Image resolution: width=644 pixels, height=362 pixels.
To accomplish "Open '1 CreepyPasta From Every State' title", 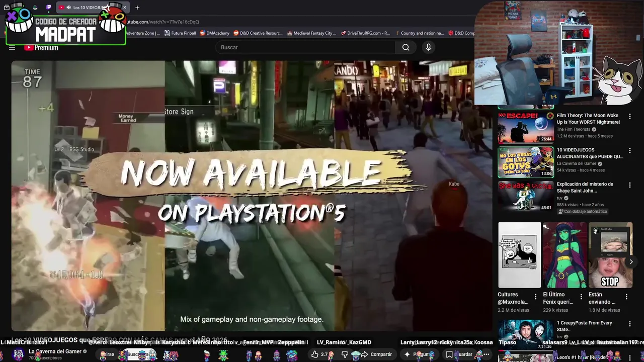I will click(x=585, y=326).
